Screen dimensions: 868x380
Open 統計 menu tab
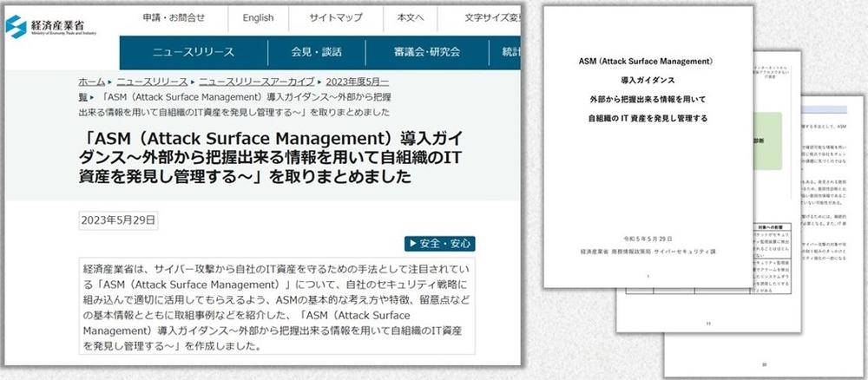click(x=505, y=53)
